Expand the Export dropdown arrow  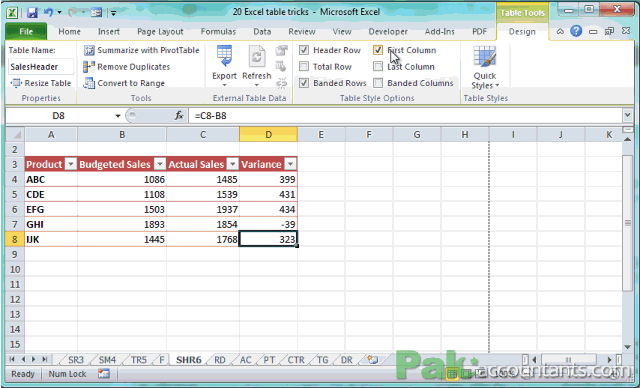tap(224, 85)
